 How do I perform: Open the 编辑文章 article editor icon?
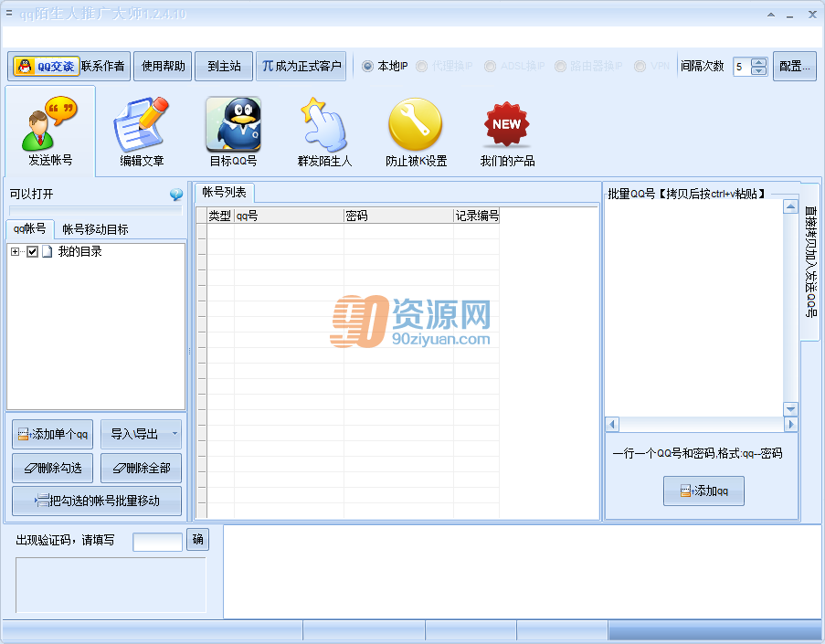pos(142,132)
